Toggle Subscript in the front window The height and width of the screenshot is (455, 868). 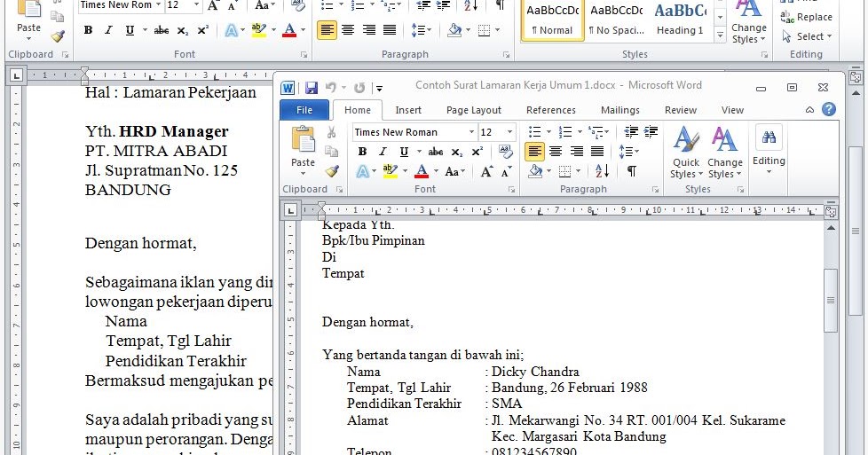tap(457, 152)
